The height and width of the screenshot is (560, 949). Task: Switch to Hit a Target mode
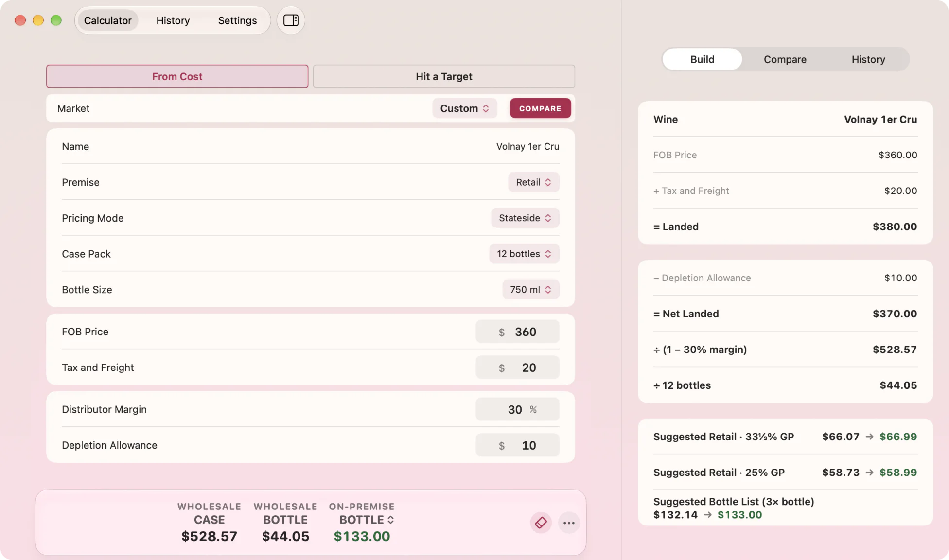444,76
